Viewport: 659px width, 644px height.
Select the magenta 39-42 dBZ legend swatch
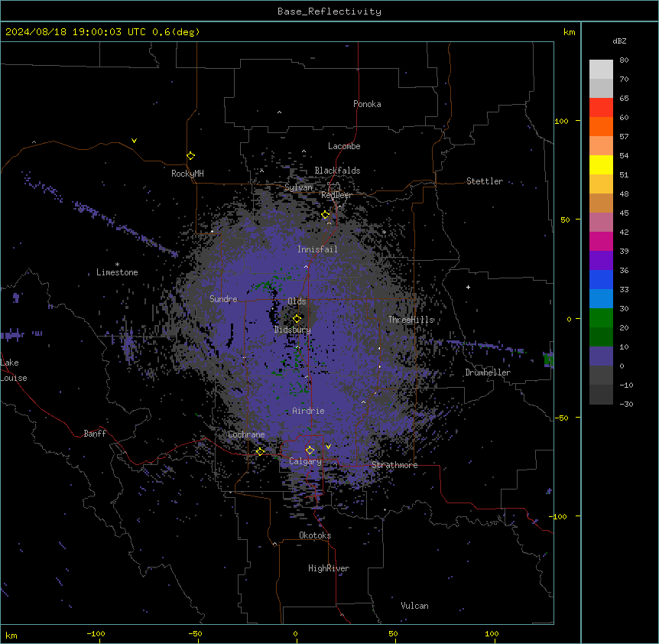tap(601, 241)
